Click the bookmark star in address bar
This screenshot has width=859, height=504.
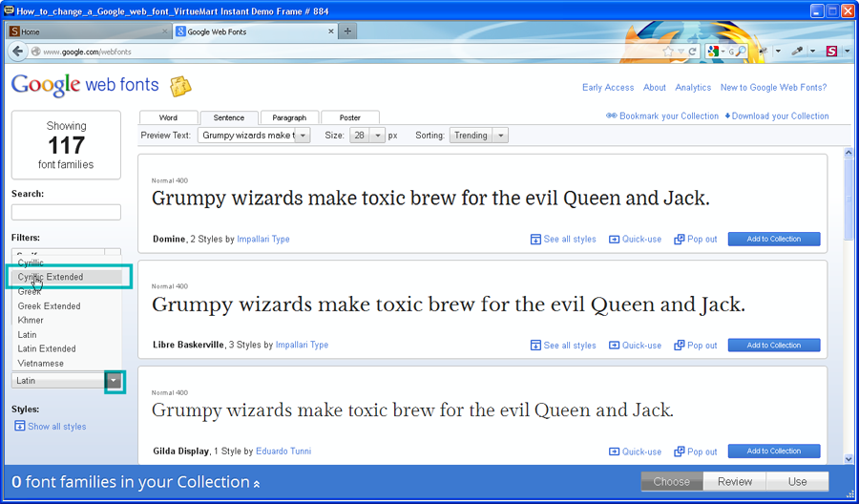[668, 52]
